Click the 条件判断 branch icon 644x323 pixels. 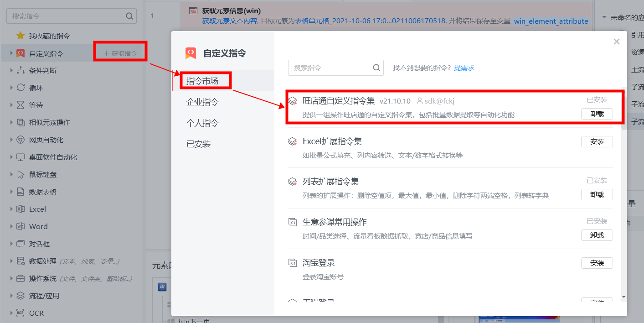pyautogui.click(x=21, y=71)
